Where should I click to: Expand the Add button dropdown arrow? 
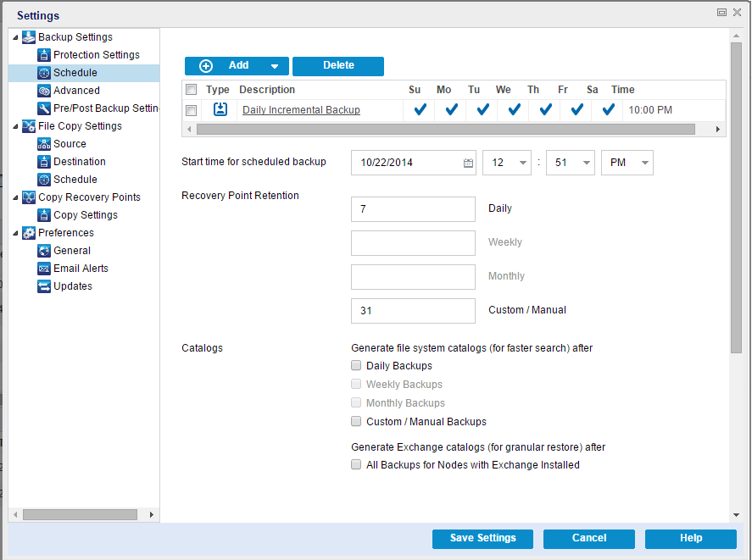pos(275,65)
